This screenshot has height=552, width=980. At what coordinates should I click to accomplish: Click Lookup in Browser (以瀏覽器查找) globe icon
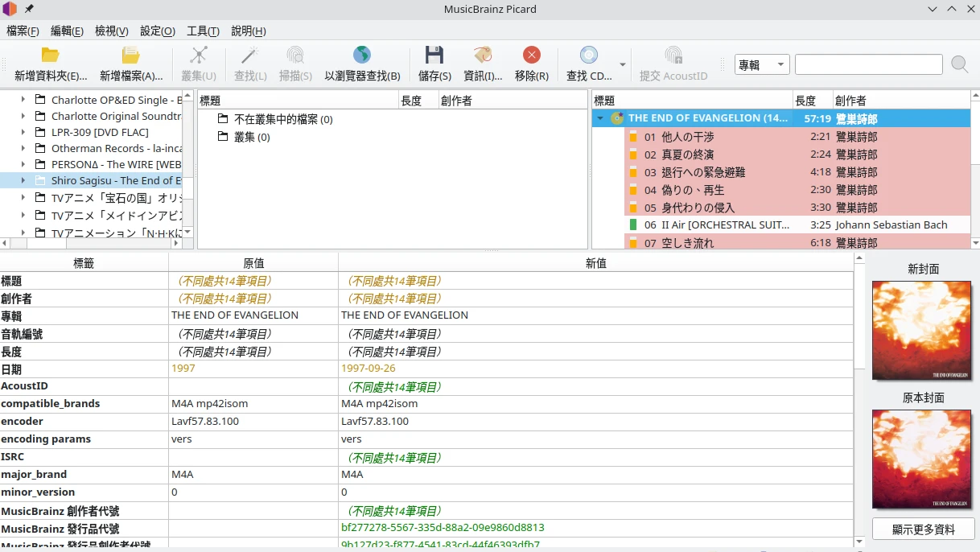tap(362, 56)
